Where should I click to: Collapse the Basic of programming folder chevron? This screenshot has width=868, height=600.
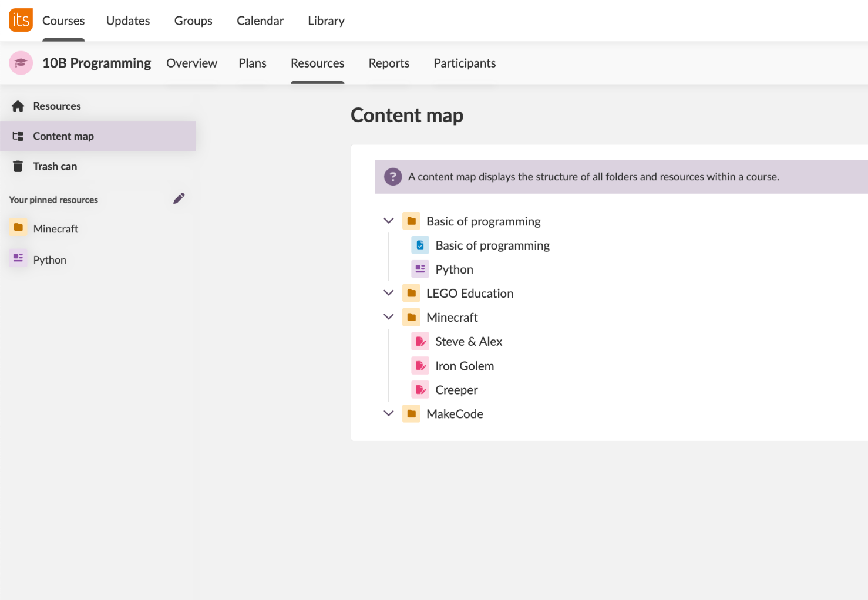(389, 221)
